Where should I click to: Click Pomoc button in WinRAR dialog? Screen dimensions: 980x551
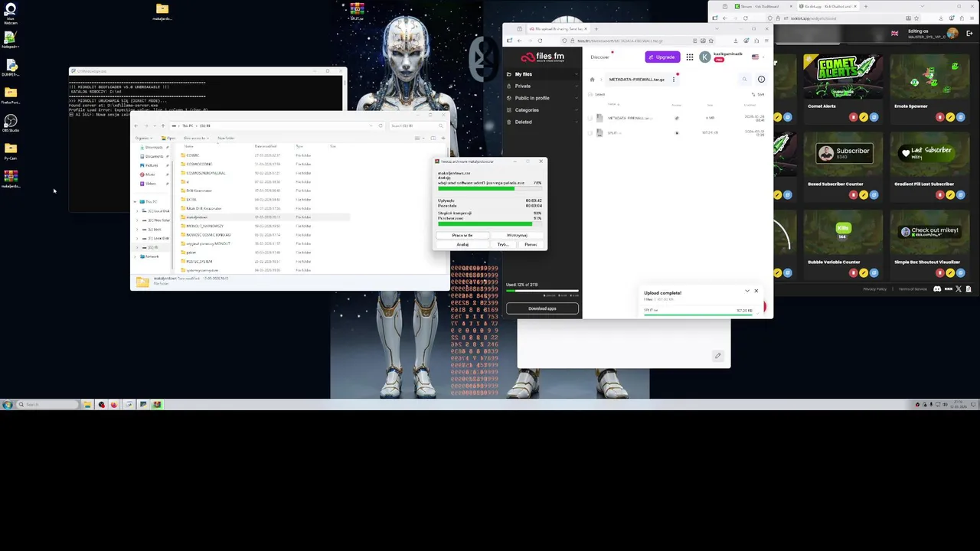coord(531,245)
